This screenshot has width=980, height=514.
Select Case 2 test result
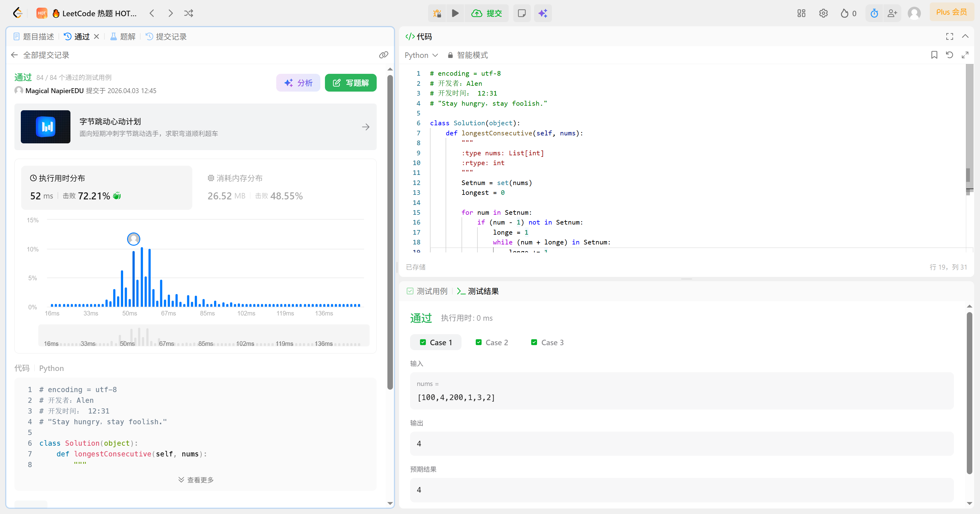click(492, 342)
